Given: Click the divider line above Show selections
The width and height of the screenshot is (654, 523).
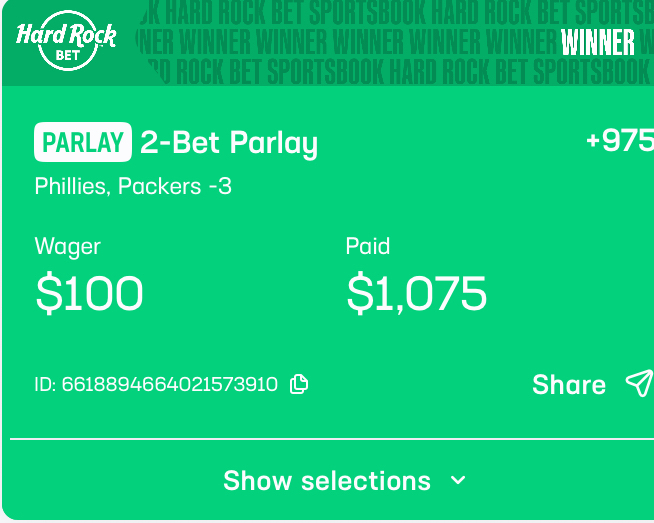Looking at the screenshot, I should point(330,438).
